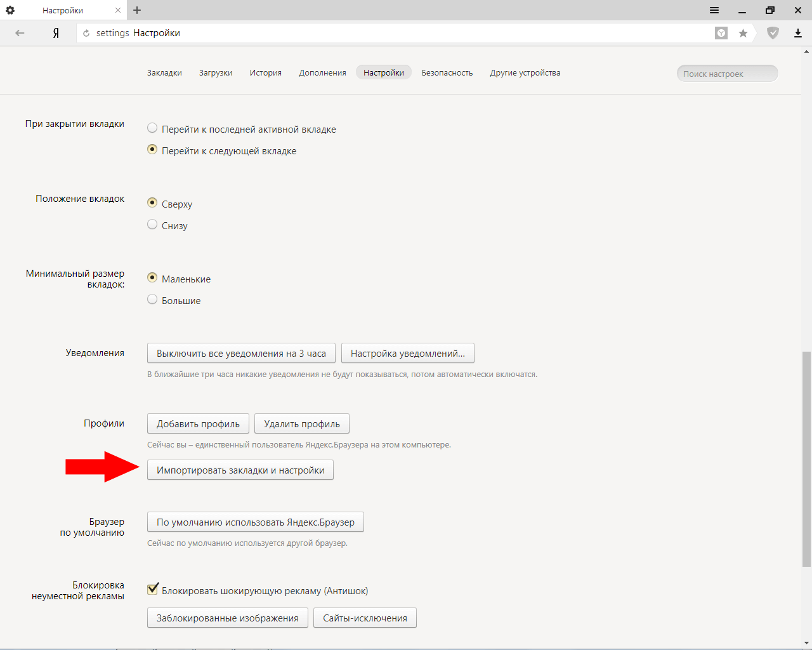The image size is (812, 650).
Task: Open Настройка уведомлений button
Action: click(408, 353)
